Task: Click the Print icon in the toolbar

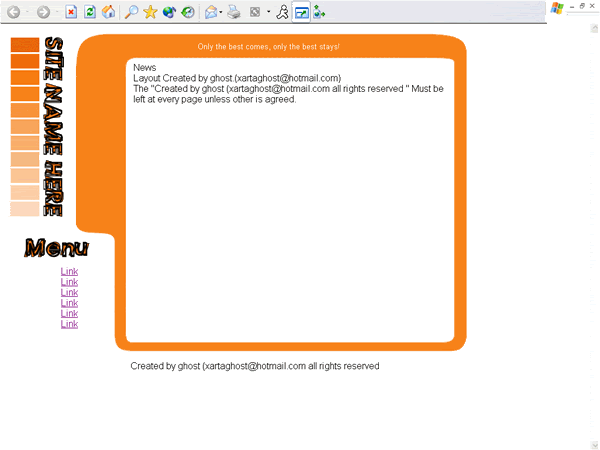Action: pos(233,12)
